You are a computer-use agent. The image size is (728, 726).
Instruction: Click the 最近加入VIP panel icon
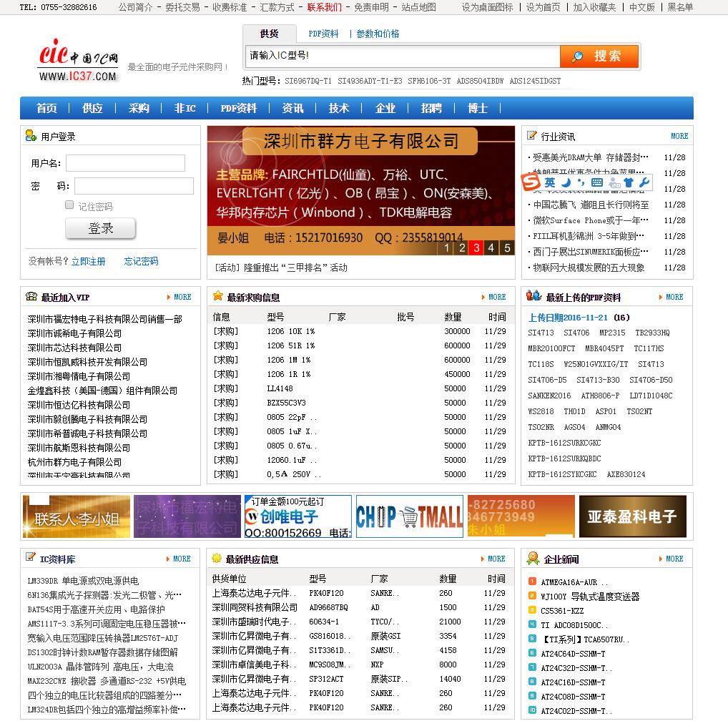(31, 296)
